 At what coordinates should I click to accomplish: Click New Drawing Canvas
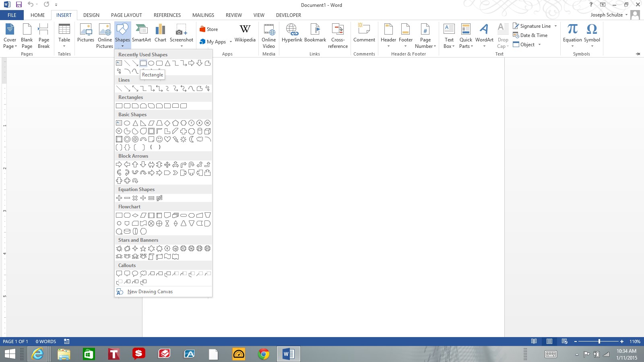150,292
